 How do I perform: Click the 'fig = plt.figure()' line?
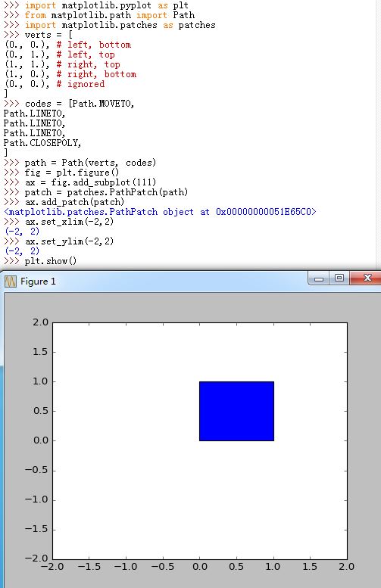pos(61,173)
